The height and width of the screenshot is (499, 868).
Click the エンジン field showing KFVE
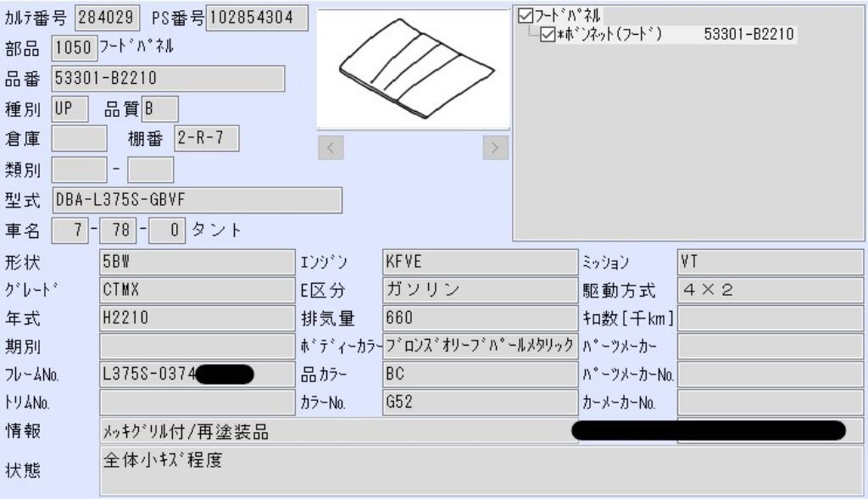coord(481,263)
